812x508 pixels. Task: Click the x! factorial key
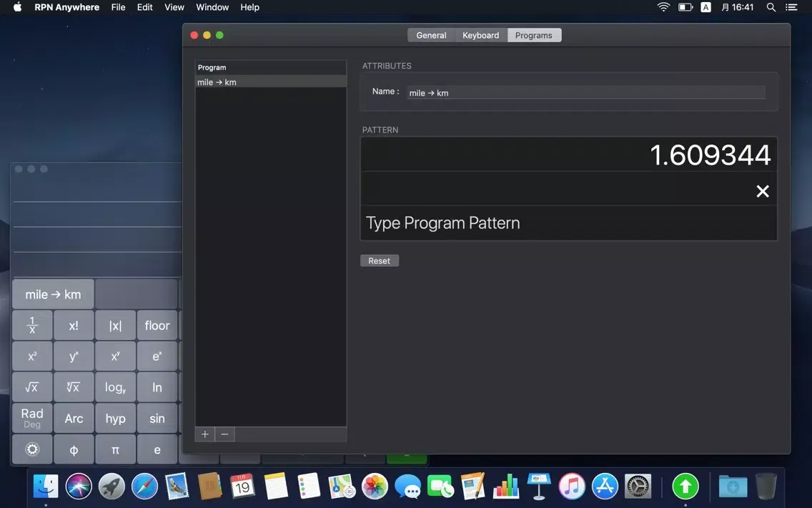point(74,325)
